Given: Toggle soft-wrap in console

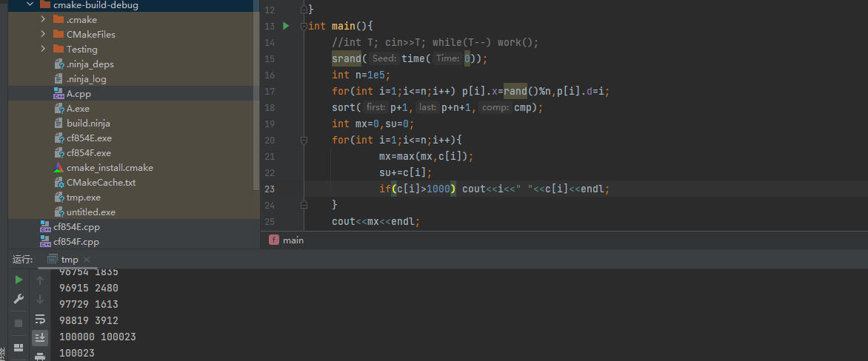Looking at the screenshot, I should tap(40, 319).
